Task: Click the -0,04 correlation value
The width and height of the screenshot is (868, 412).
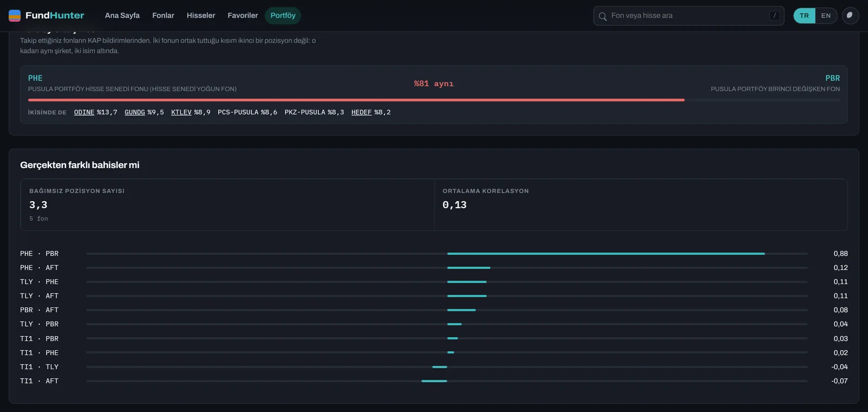Action: pyautogui.click(x=839, y=367)
